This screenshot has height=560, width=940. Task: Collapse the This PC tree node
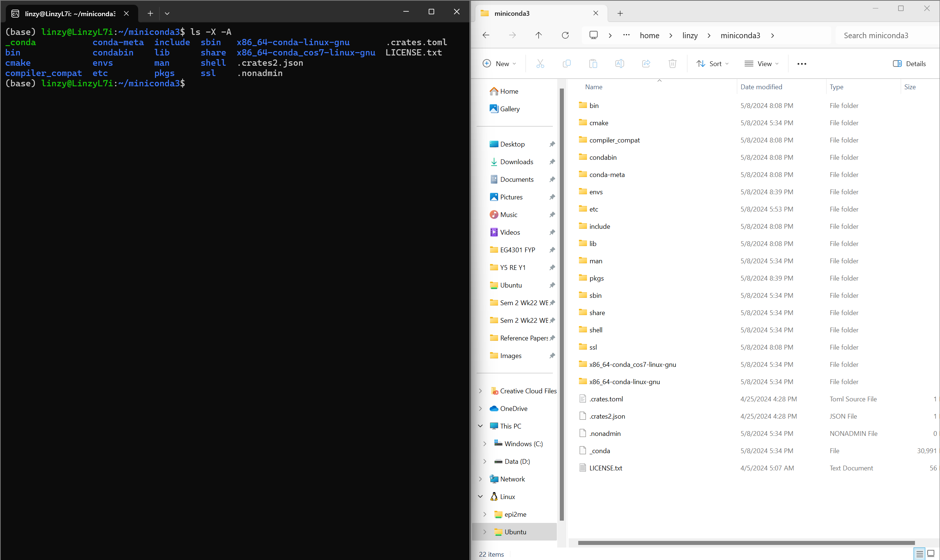pos(480,426)
